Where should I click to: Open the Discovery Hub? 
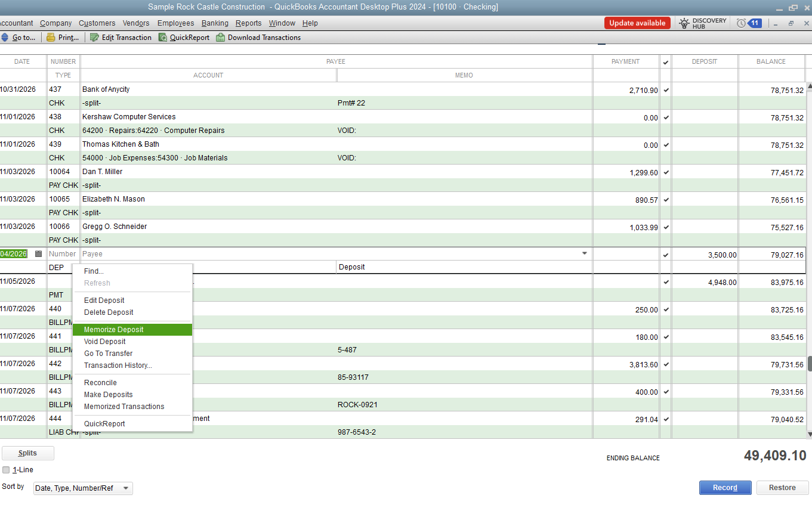click(x=703, y=23)
